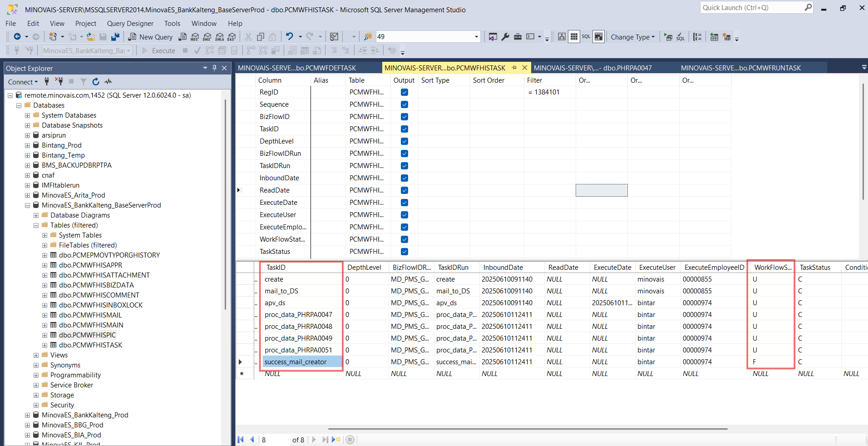Open the Connect dropdown in Object Explorer

23,82
